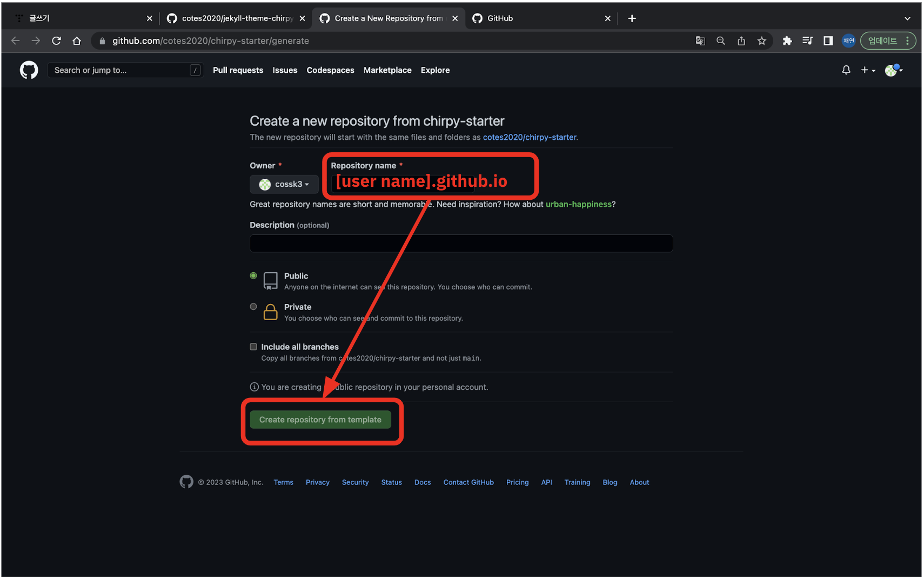Click the GitHub Octocat logo in header
Screen dimensions: 924x581
tap(29, 70)
